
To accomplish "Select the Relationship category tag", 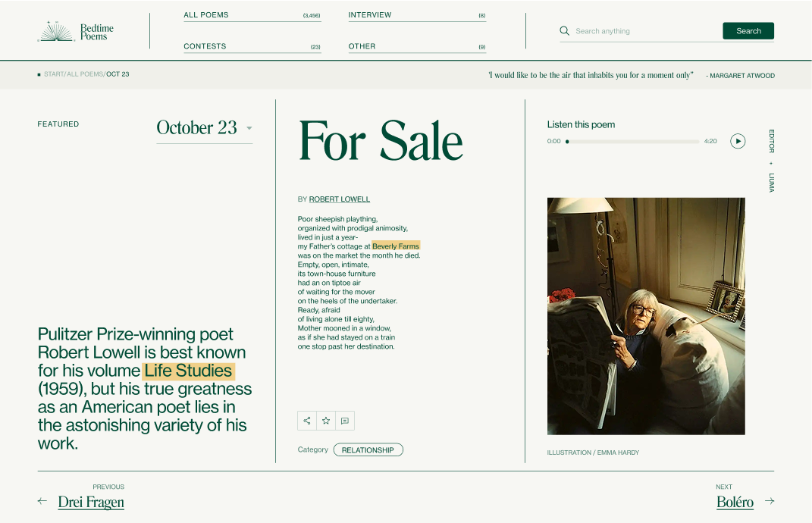I will [368, 450].
